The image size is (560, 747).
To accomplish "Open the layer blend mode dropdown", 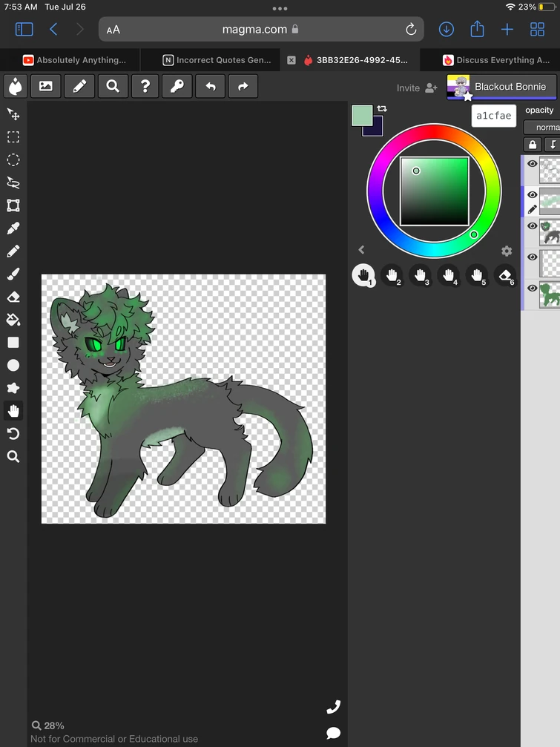I will pos(542,127).
